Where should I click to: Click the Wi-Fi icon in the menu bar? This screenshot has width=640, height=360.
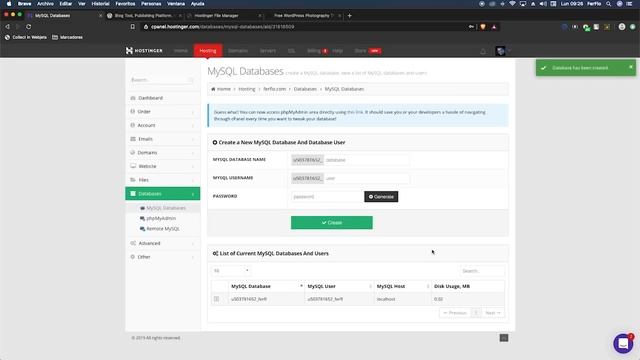[513, 4]
